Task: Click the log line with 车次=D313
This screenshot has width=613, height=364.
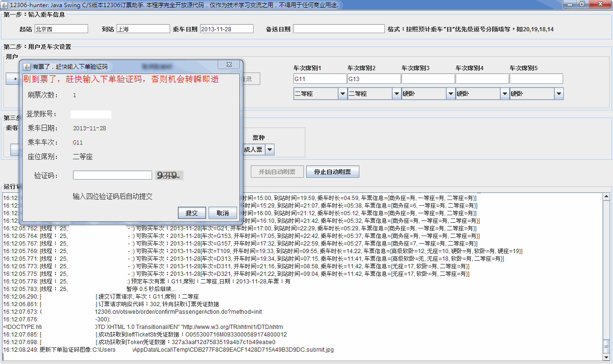Action: (254, 259)
